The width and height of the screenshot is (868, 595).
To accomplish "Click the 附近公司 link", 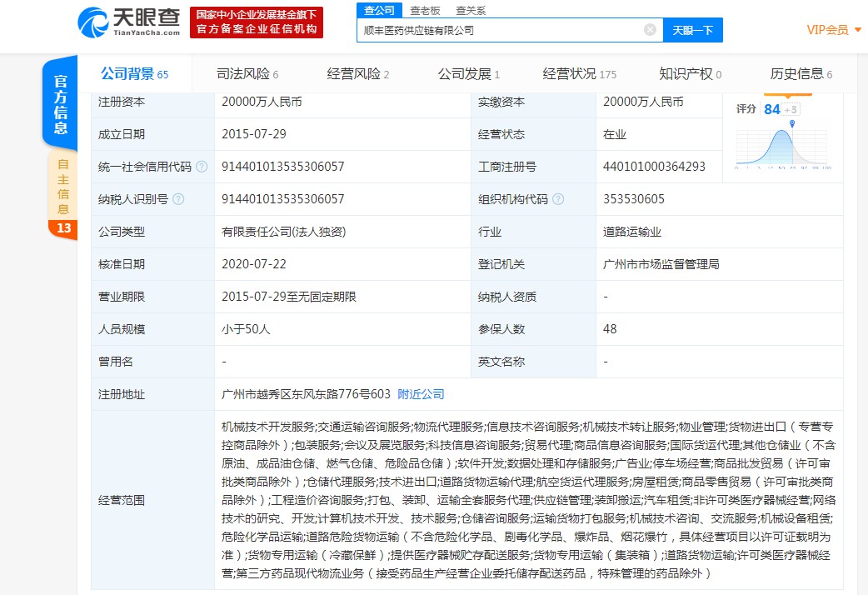I will tap(421, 394).
